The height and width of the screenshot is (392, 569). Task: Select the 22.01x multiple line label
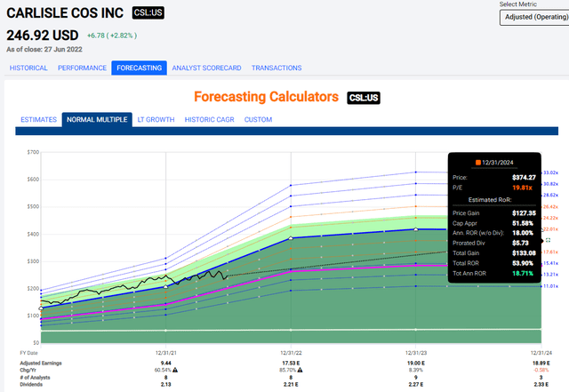click(x=550, y=229)
